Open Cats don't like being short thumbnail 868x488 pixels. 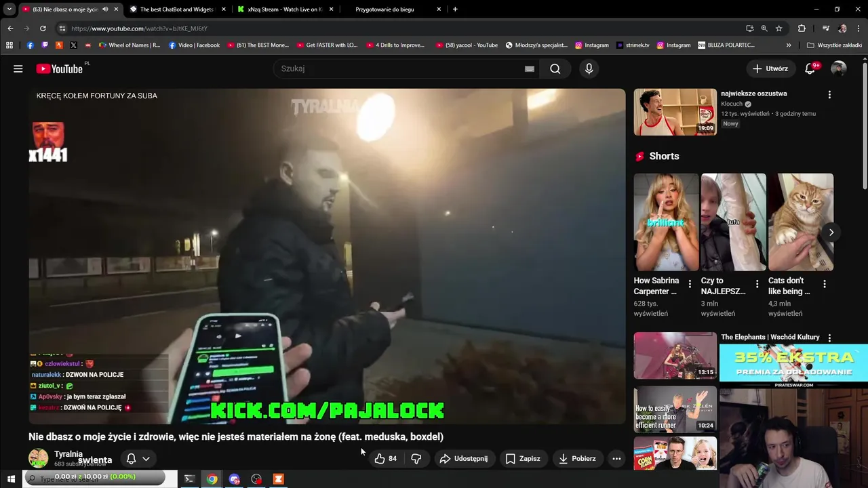point(800,222)
